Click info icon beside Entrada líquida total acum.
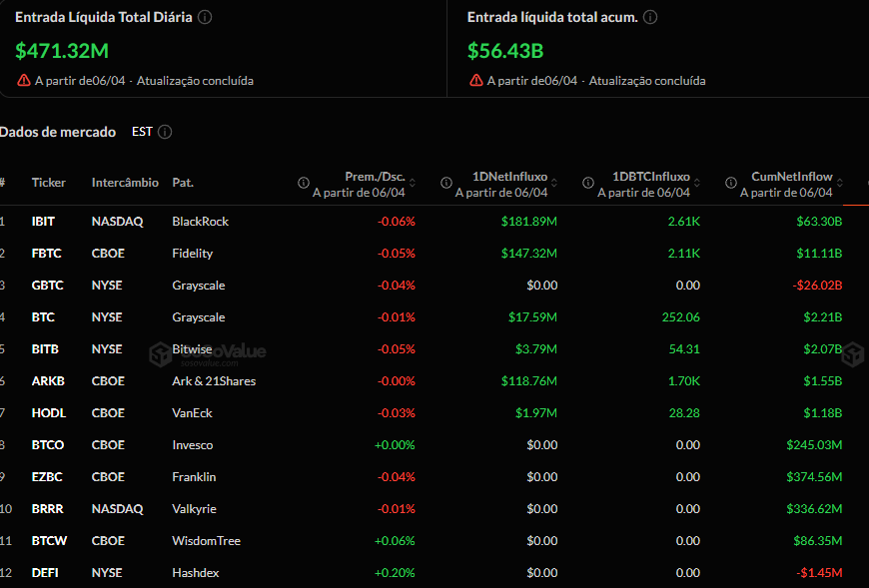This screenshot has width=869, height=588. tap(649, 16)
